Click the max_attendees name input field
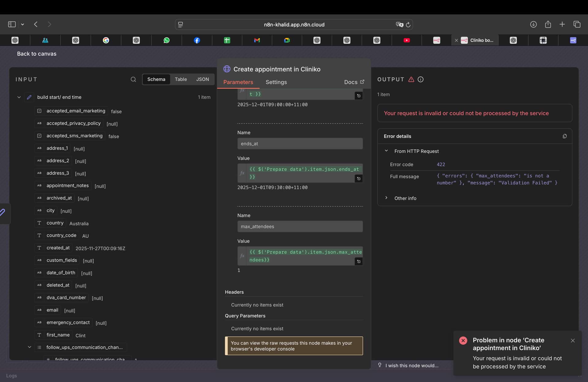Viewport: 588px width, 382px height. pos(300,226)
